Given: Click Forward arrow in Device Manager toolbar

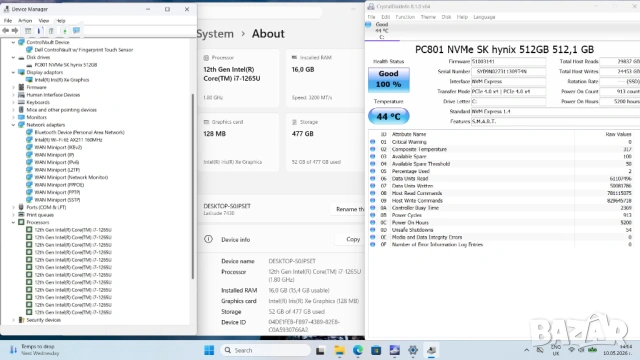Looking at the screenshot, I should pos(15,31).
